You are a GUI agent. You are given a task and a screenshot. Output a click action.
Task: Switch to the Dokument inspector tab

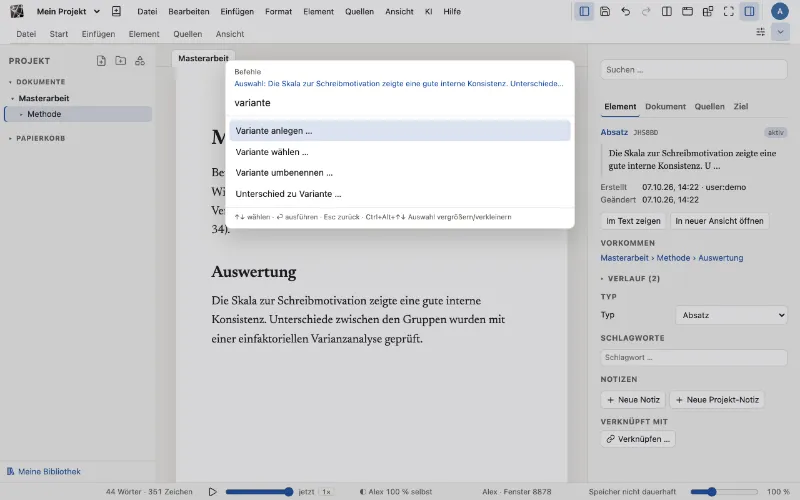[665, 107]
